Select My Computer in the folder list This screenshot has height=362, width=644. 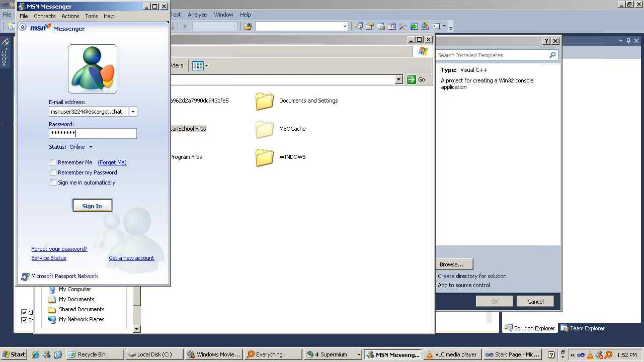pos(75,289)
